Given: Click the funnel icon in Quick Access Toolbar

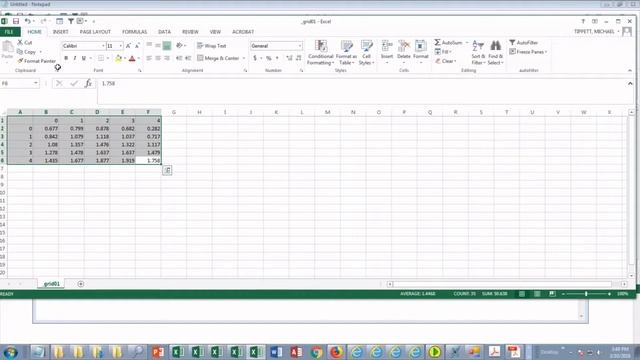Looking at the screenshot, I should [71, 21].
